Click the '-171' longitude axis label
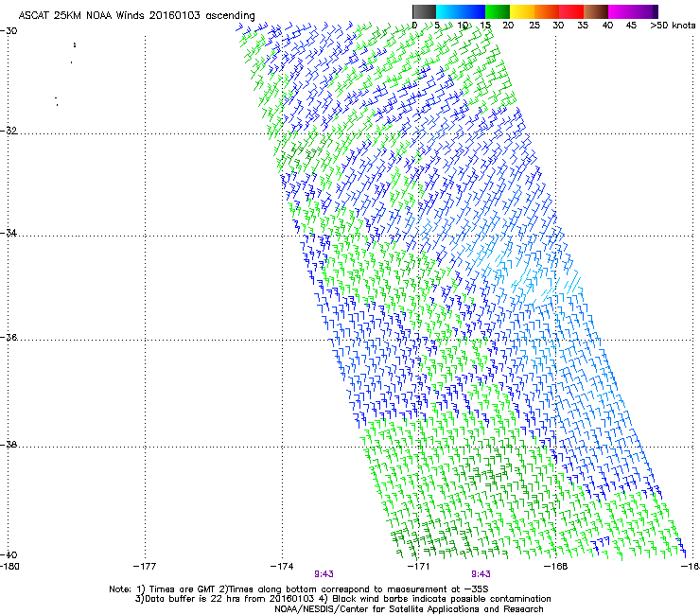Viewport: 700px width, 615px height. click(419, 567)
